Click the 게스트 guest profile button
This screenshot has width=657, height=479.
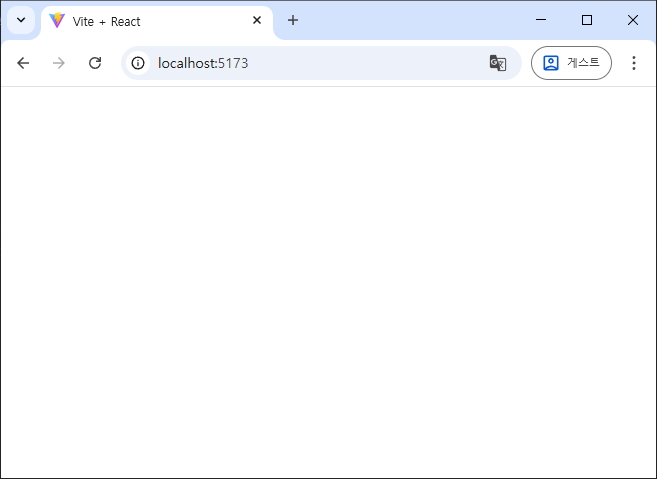click(x=571, y=63)
